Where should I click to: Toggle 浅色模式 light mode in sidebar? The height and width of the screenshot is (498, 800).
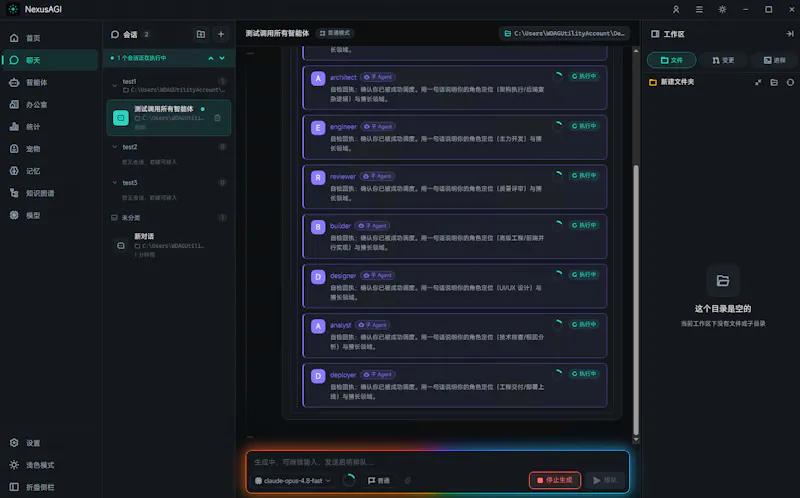coord(49,465)
